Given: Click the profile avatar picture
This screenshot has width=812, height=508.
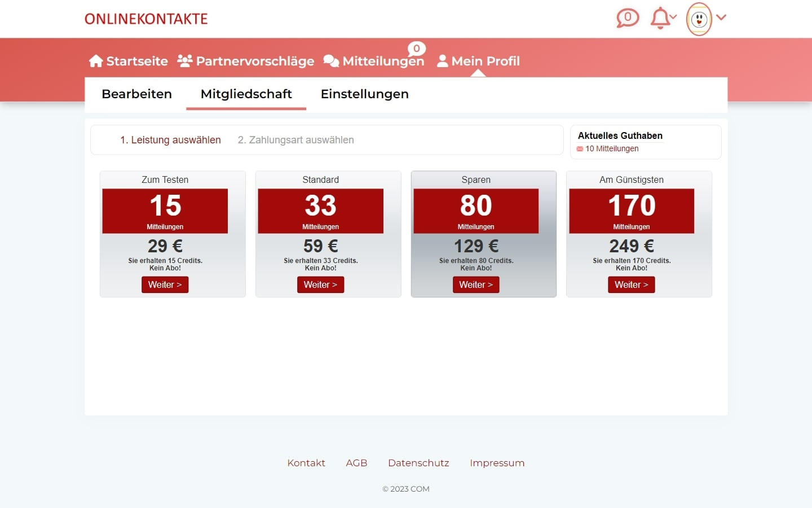Looking at the screenshot, I should click(x=699, y=19).
